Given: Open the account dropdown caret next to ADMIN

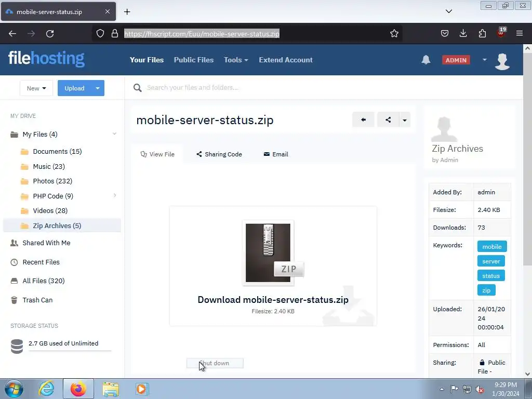Looking at the screenshot, I should 485,60.
